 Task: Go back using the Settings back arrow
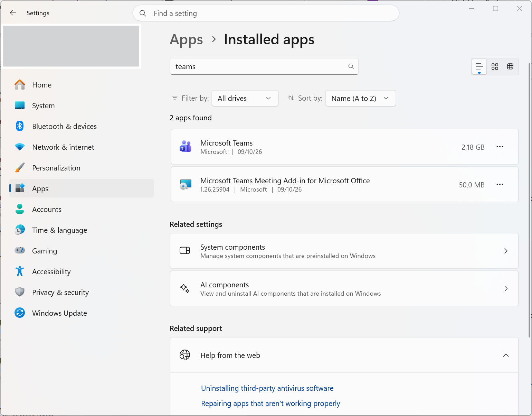point(13,13)
